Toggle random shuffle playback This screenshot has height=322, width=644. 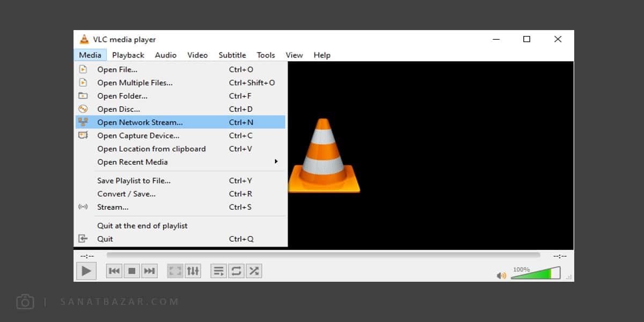tap(254, 271)
